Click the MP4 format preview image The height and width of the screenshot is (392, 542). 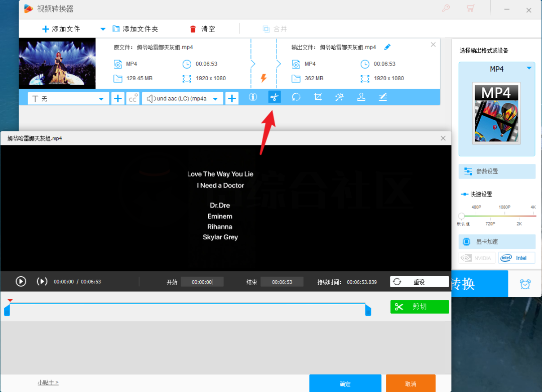(496, 113)
